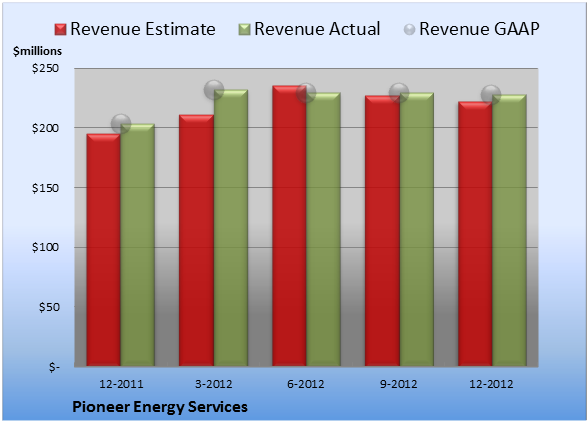
Task: Select the red estimate bar for 12-2011
Action: 104,250
